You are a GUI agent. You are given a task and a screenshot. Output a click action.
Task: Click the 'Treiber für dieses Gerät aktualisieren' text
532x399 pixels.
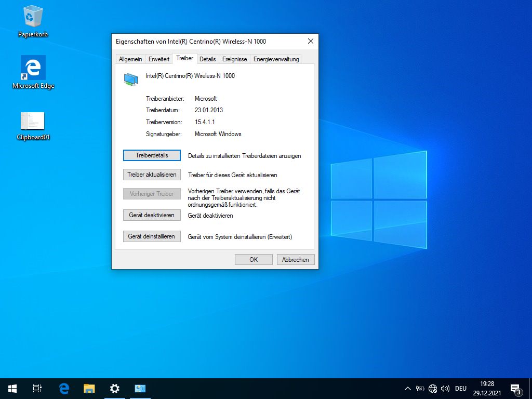tap(232, 175)
